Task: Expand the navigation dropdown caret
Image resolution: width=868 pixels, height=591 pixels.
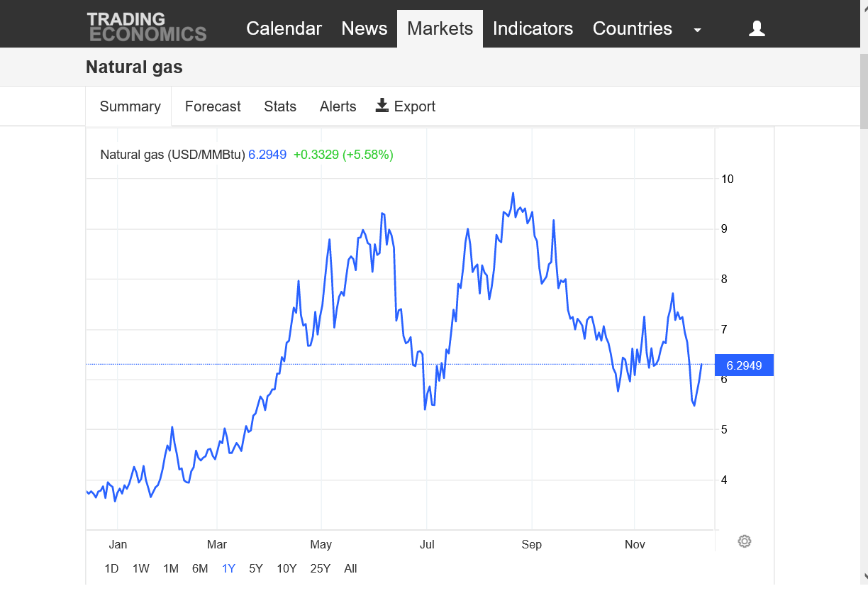Action: [697, 30]
